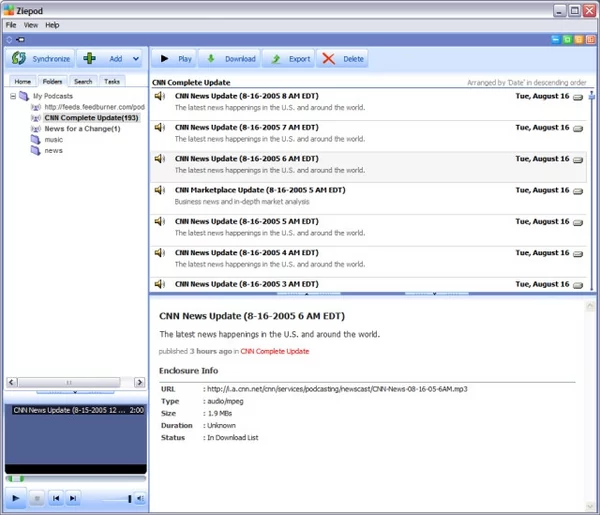
Task: Select News for a Change(1) feed
Action: click(82, 129)
